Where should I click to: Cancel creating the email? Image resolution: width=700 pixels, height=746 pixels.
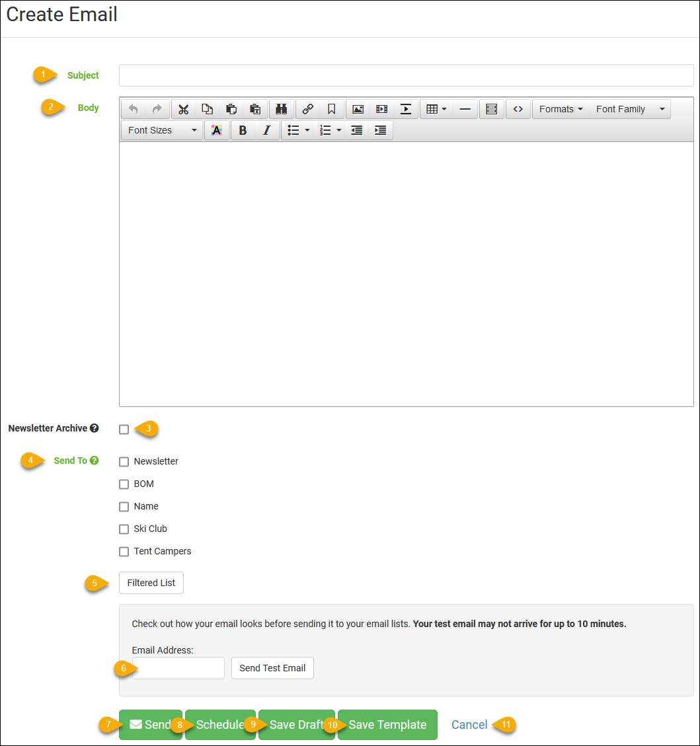469,725
